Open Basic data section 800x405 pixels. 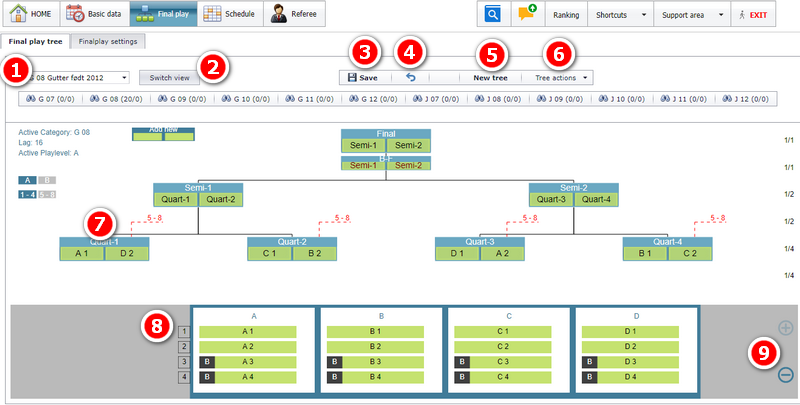(x=94, y=14)
